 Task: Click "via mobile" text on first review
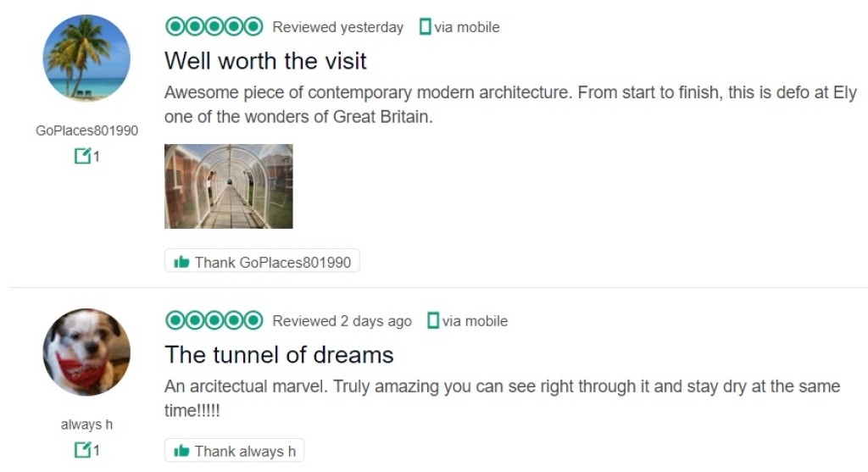(467, 27)
